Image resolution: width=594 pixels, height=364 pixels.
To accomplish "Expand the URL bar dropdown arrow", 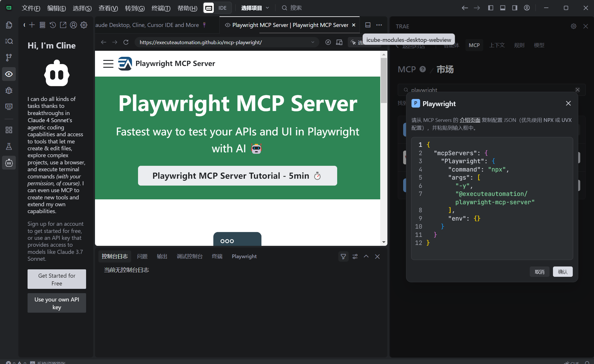I will click(x=313, y=42).
